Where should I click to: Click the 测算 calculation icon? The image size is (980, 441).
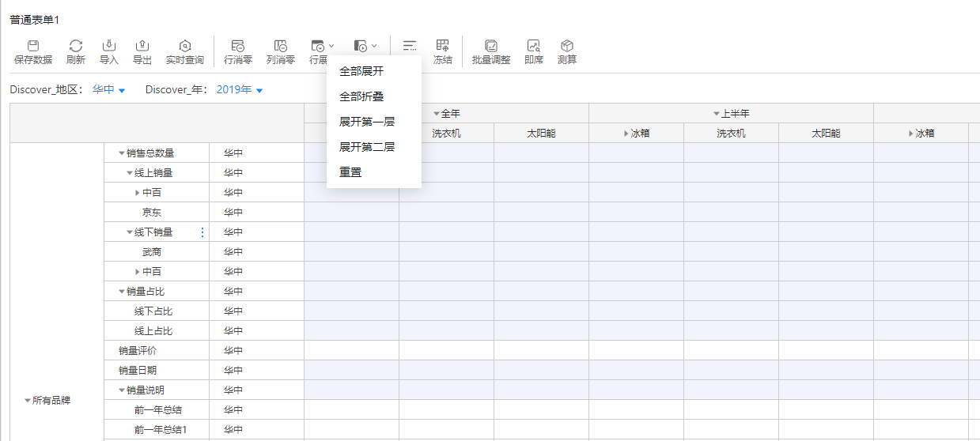click(x=567, y=47)
